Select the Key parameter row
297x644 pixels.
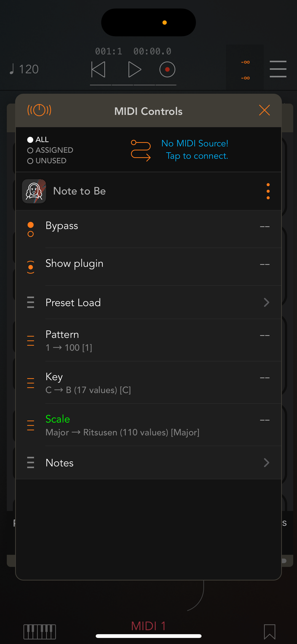point(148,383)
